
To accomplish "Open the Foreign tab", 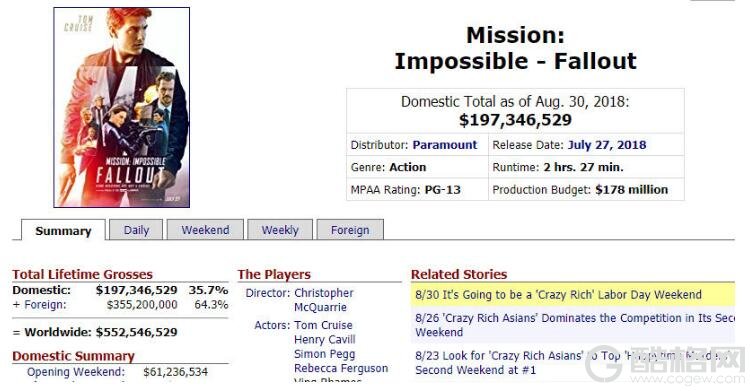I will [x=350, y=230].
